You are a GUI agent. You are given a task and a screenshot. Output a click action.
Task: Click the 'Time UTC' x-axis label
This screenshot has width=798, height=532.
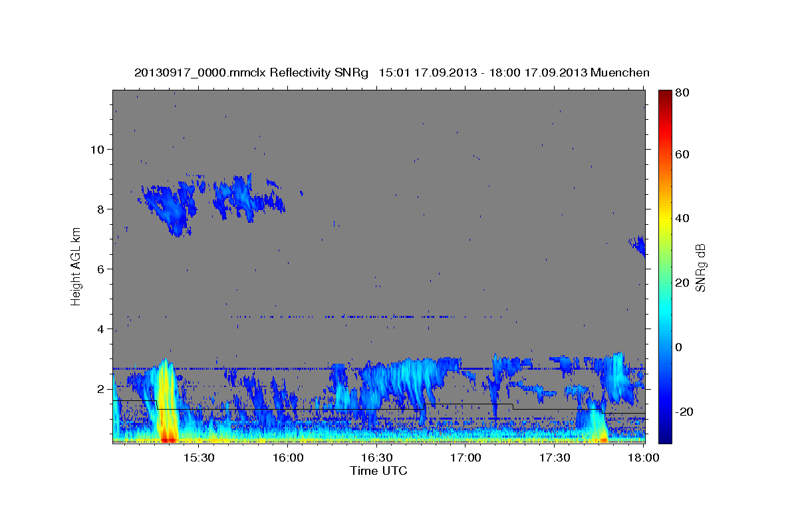tap(378, 471)
